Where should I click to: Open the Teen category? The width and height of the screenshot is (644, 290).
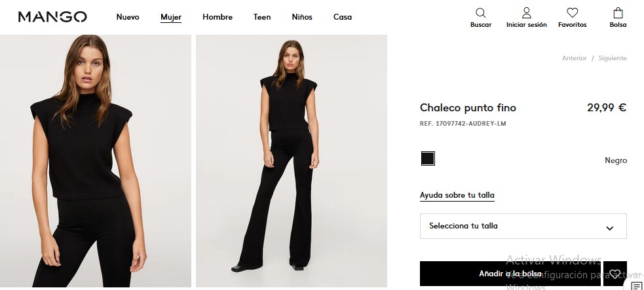tap(262, 17)
